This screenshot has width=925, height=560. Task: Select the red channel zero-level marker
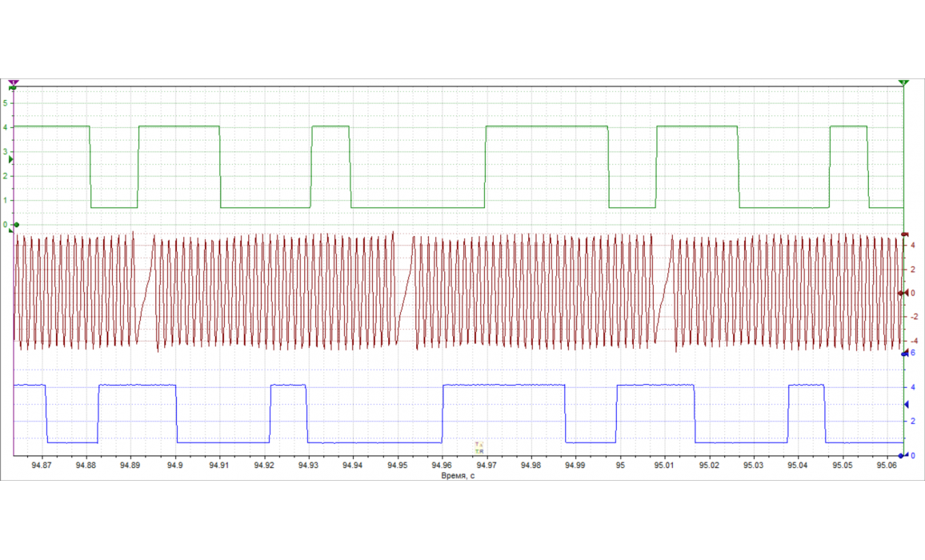point(904,293)
